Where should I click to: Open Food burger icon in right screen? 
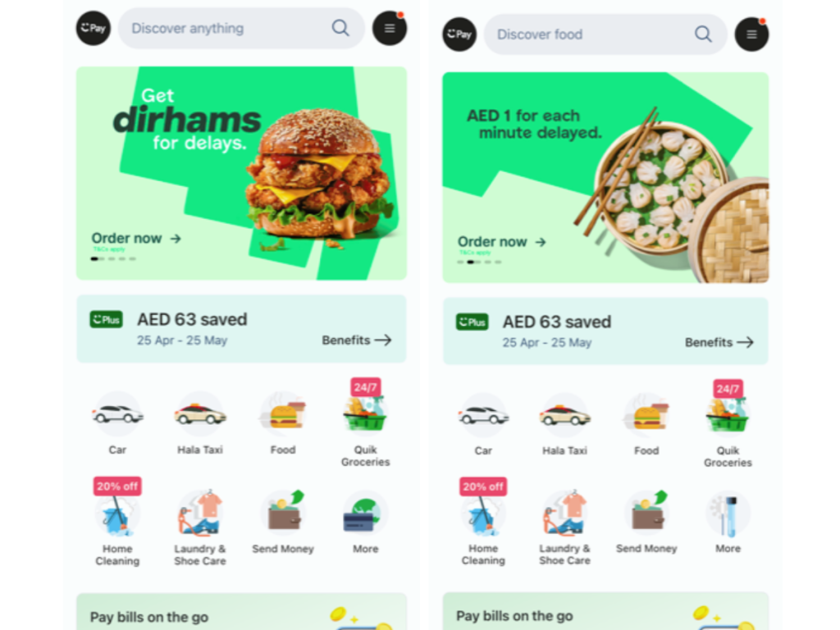pyautogui.click(x=646, y=416)
